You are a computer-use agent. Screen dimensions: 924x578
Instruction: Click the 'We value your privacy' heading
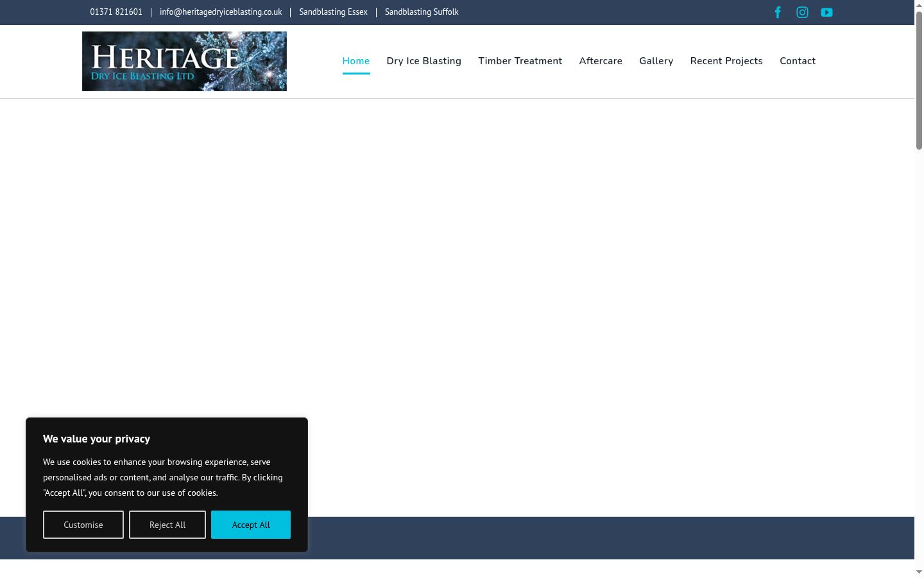(96, 439)
